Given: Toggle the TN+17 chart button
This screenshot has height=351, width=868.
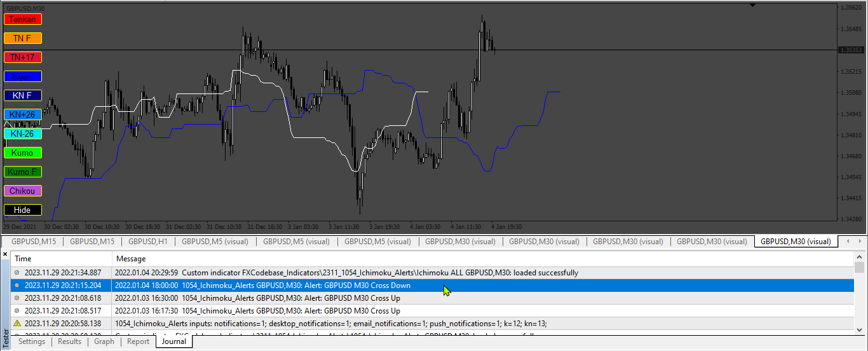Looking at the screenshot, I should 23,57.
